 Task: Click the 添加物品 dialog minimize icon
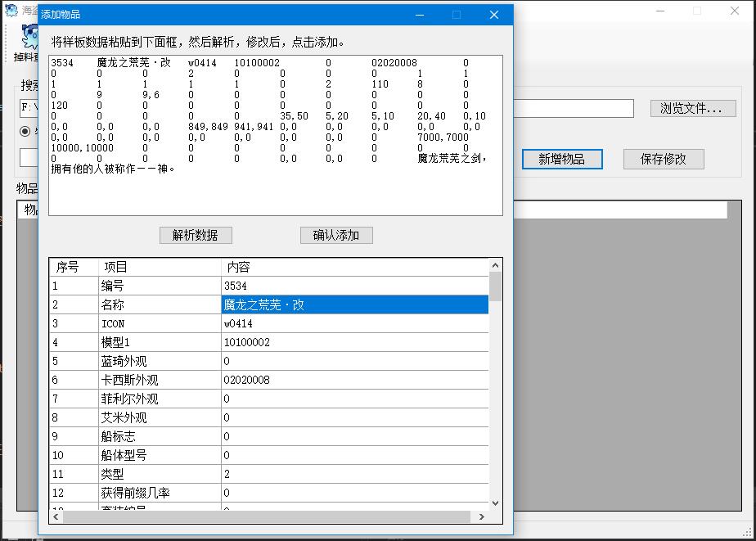click(420, 14)
